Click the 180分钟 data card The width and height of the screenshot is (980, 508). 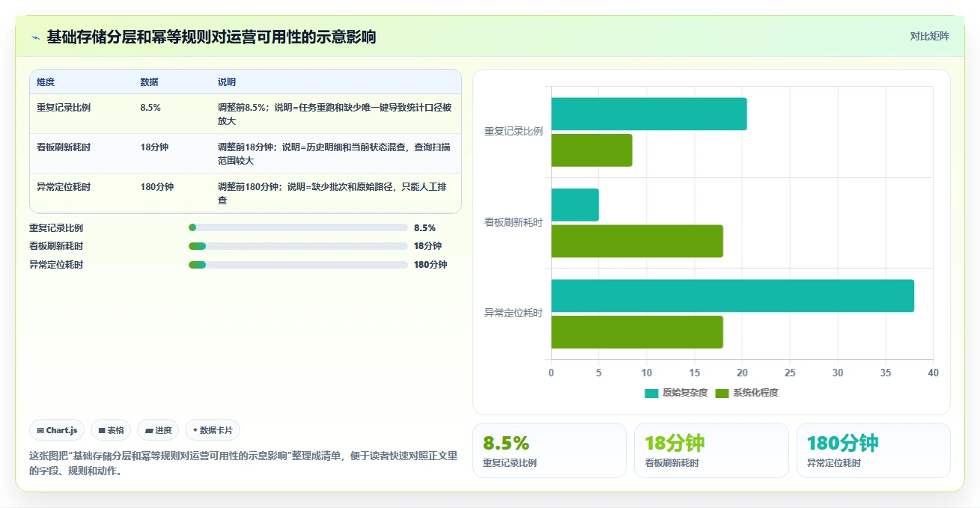[874, 450]
